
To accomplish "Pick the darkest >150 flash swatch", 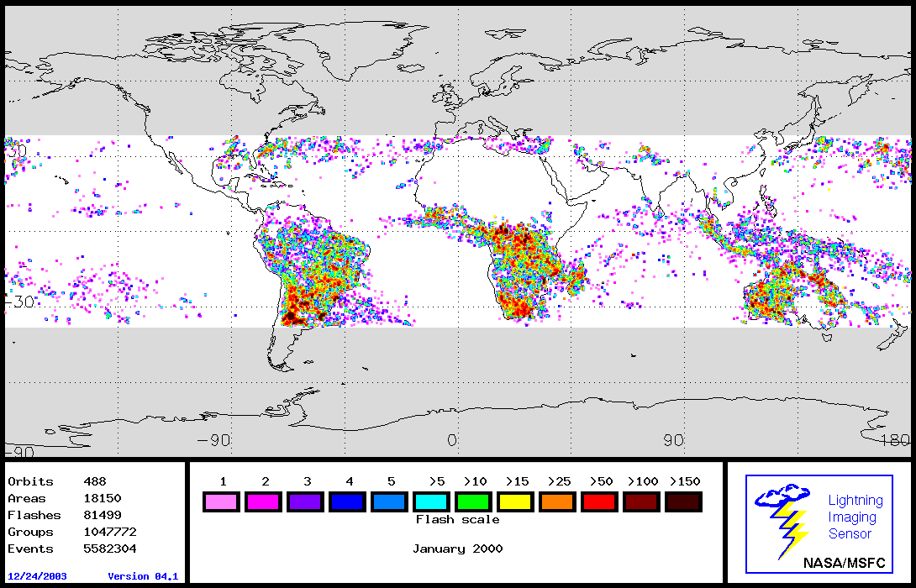I will click(x=684, y=502).
